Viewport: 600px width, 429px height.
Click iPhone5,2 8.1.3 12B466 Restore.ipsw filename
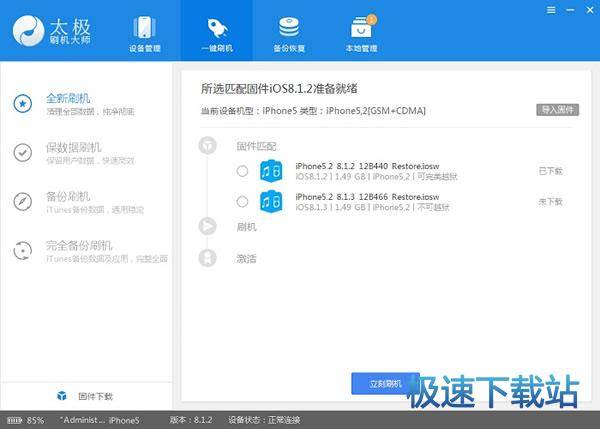click(x=367, y=197)
